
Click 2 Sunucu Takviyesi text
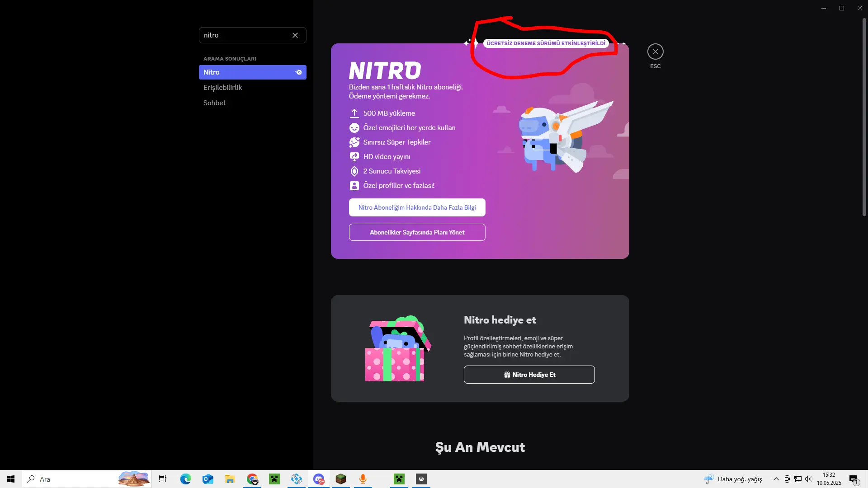(392, 171)
